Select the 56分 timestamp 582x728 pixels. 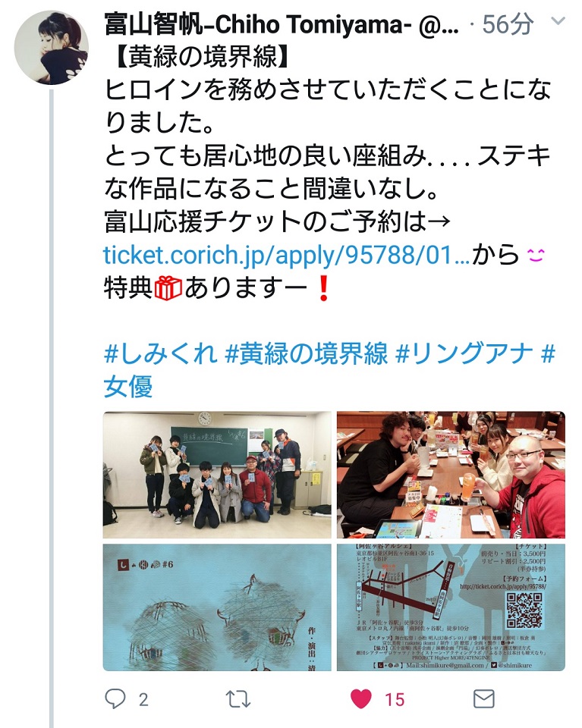pos(507,24)
